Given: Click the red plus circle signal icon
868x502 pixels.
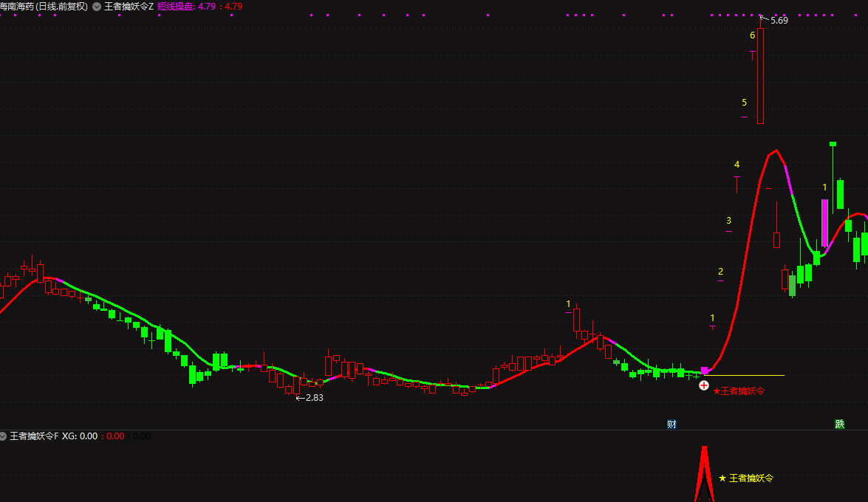Looking at the screenshot, I should tap(704, 385).
